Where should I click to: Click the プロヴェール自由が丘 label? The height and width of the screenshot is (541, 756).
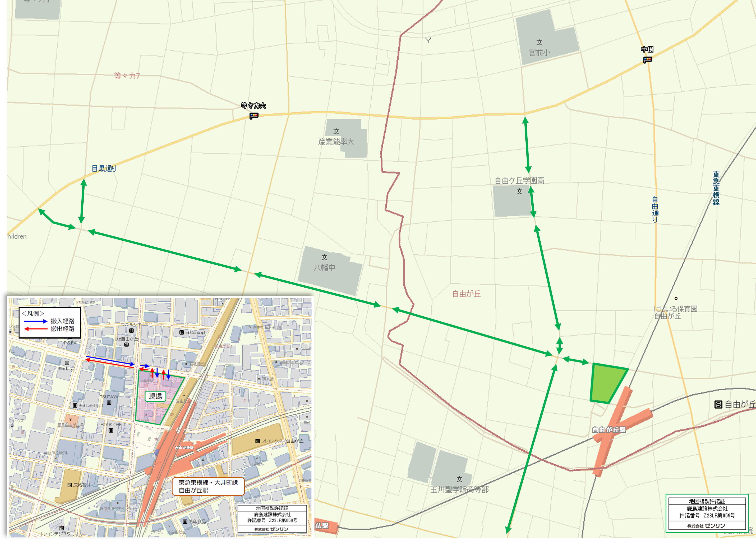(x=168, y=532)
